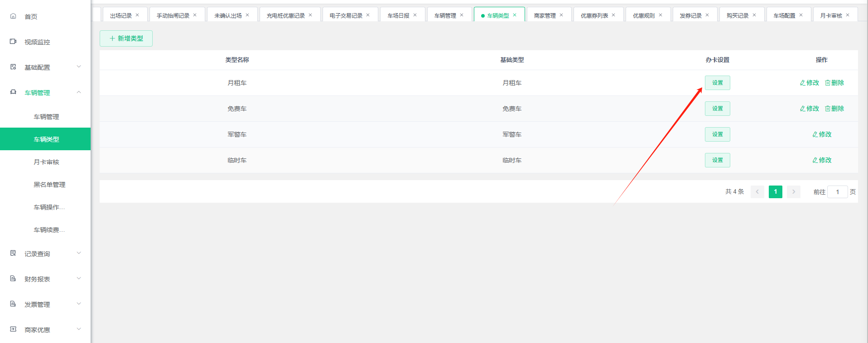Close the active 车辆类型 tab
This screenshot has height=343, width=868.
[515, 15]
